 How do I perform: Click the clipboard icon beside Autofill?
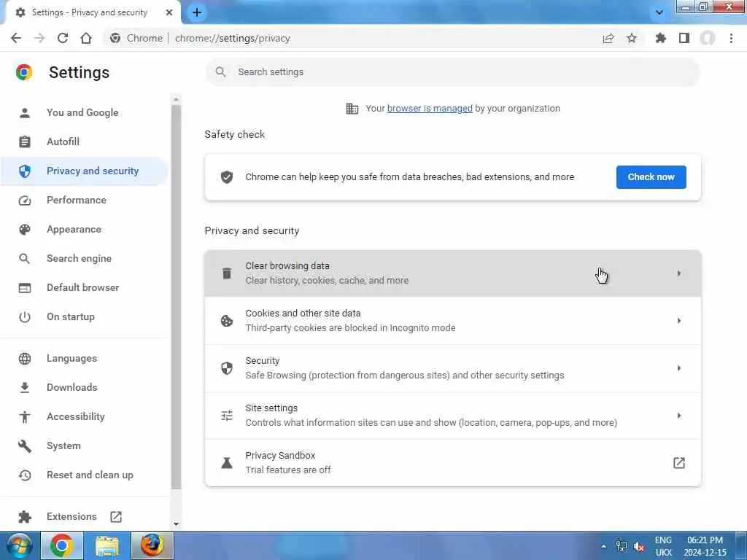click(x=25, y=141)
